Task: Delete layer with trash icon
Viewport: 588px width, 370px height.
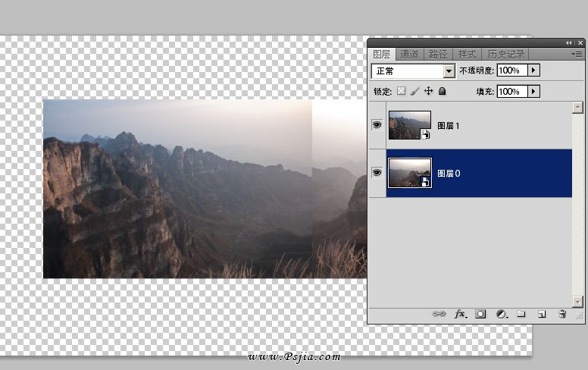Action: click(562, 314)
